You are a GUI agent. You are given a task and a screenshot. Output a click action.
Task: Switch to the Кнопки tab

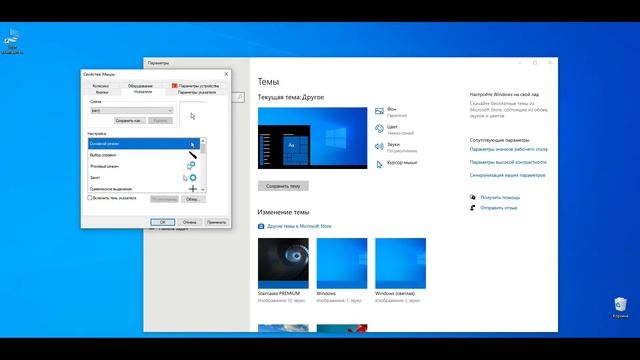point(102,92)
